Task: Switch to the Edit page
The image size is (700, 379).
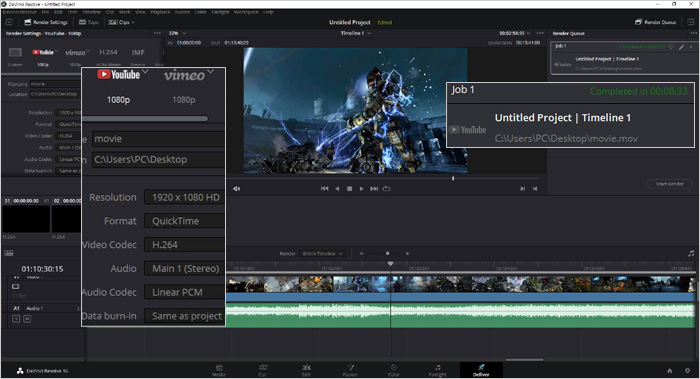Action: tap(306, 370)
